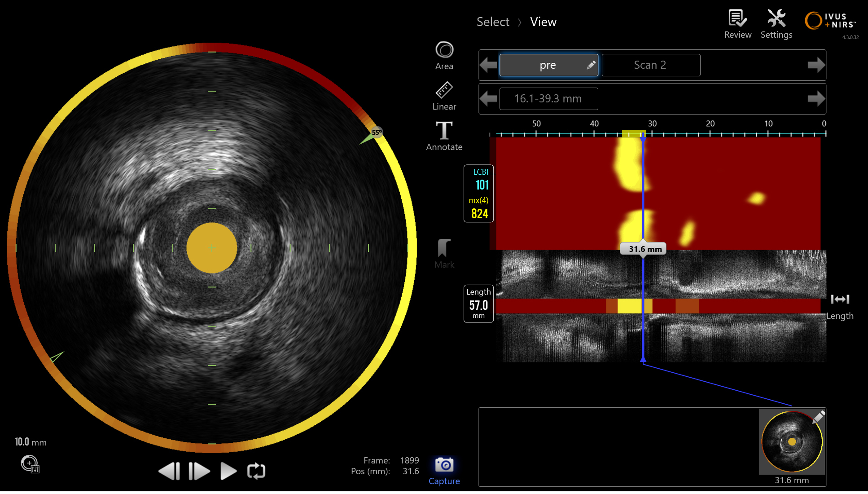868x494 pixels.
Task: Go to next region arrow
Action: (815, 99)
